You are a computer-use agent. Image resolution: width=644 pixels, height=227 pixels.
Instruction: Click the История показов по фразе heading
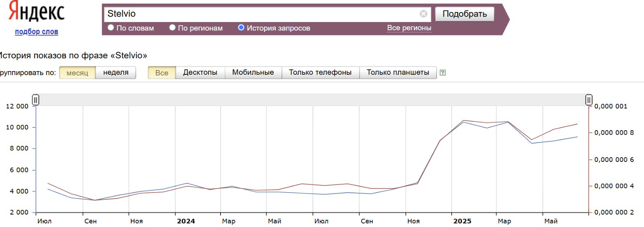pos(74,55)
